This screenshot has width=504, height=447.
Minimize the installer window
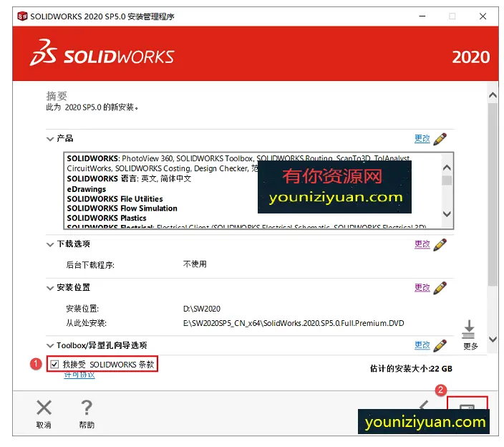422,16
